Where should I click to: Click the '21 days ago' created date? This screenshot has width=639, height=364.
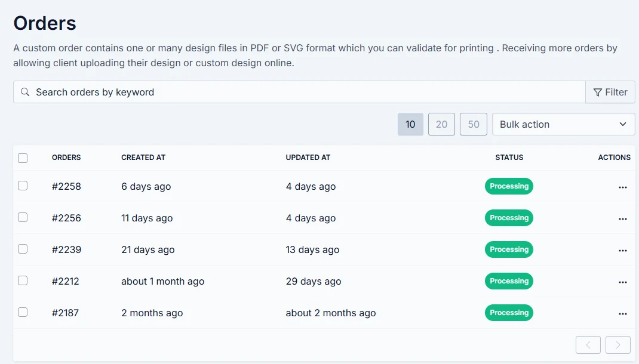coord(148,249)
